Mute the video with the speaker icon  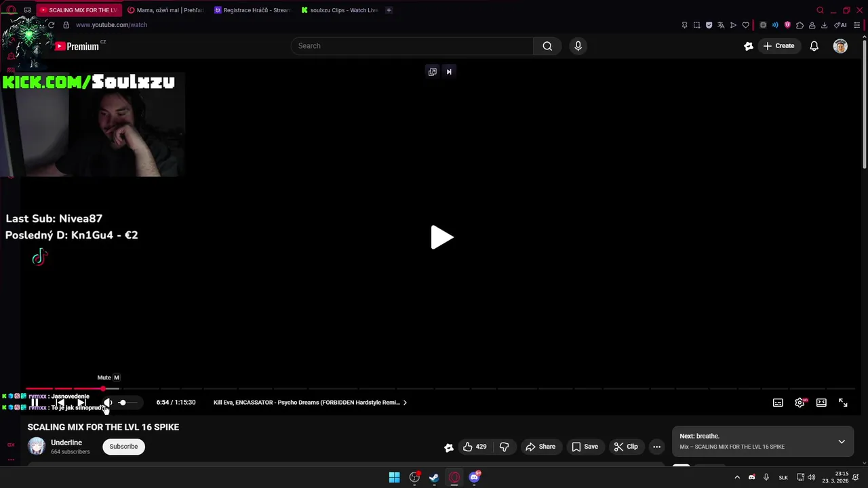click(108, 403)
